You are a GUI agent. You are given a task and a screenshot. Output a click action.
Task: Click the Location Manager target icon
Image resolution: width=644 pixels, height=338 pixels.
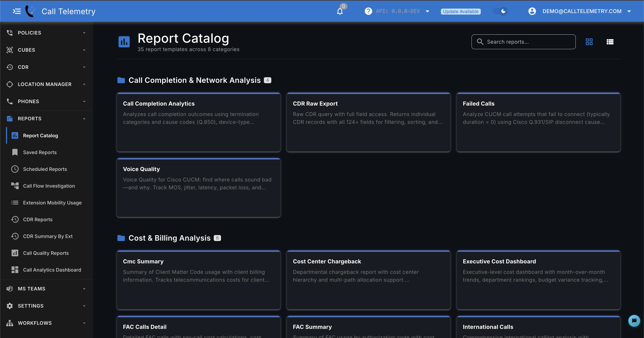10,84
